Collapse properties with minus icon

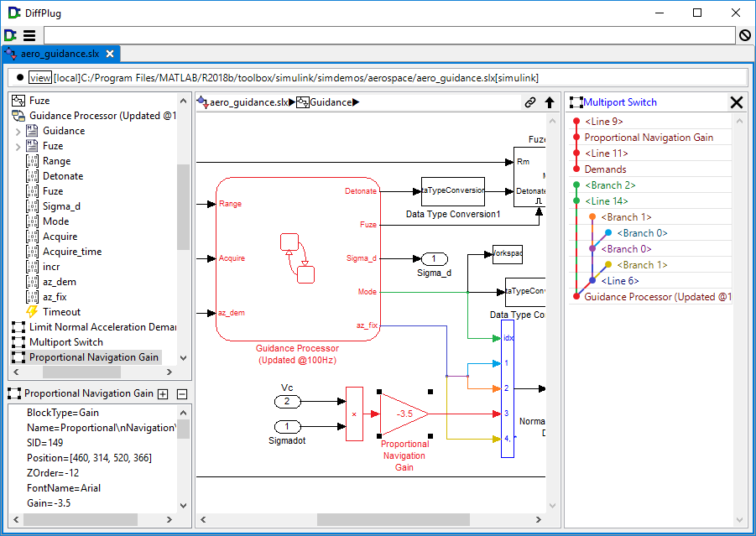click(182, 393)
